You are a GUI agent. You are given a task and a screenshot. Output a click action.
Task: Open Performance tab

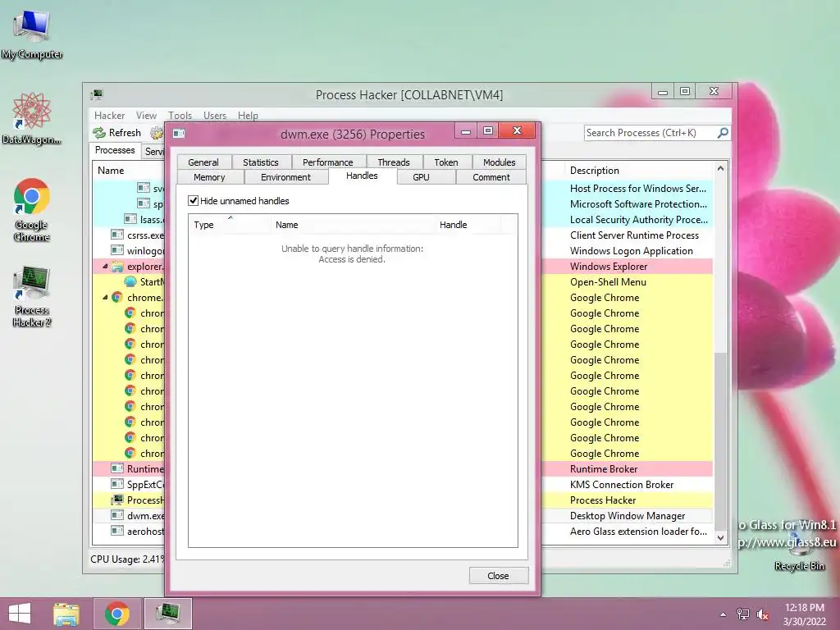(x=328, y=162)
